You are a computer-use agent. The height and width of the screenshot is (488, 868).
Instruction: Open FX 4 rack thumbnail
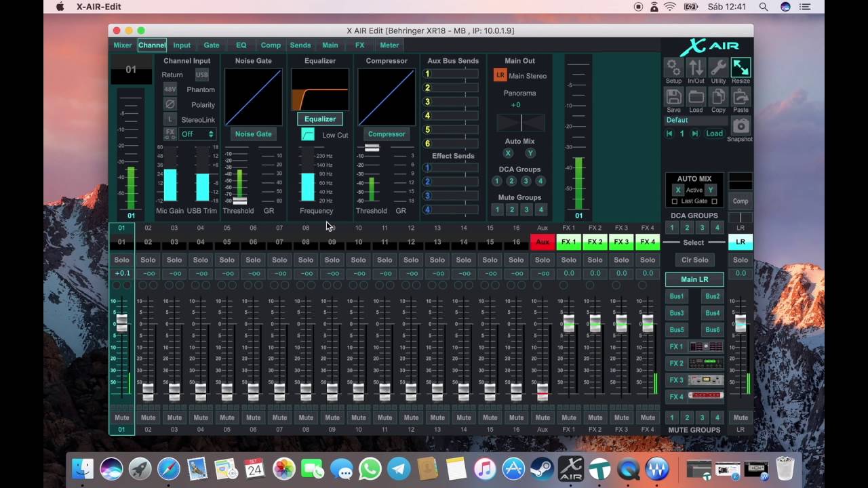(x=706, y=396)
